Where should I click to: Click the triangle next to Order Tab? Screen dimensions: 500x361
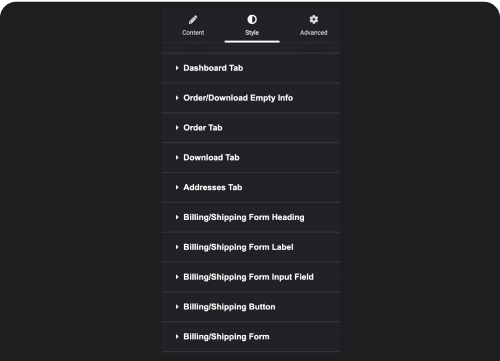click(177, 128)
